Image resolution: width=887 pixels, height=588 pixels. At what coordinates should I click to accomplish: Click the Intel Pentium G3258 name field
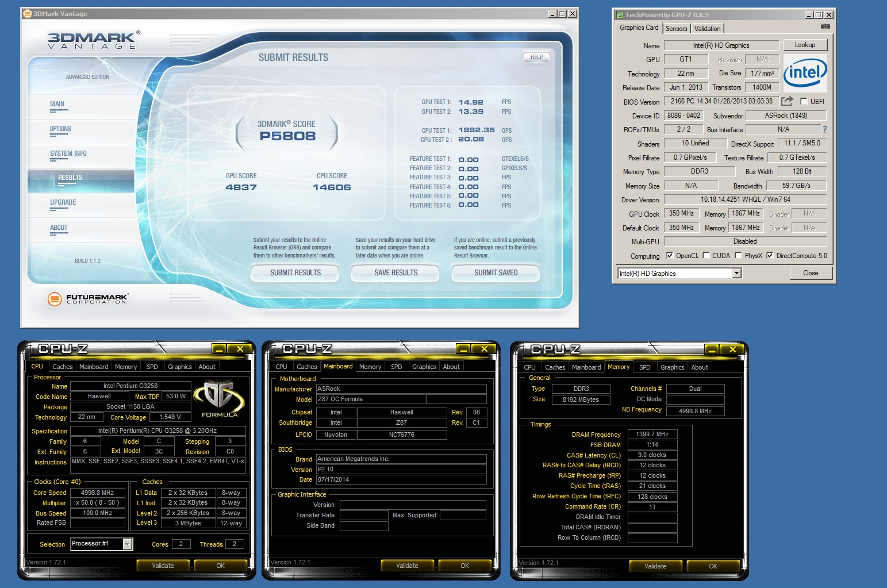[x=130, y=386]
